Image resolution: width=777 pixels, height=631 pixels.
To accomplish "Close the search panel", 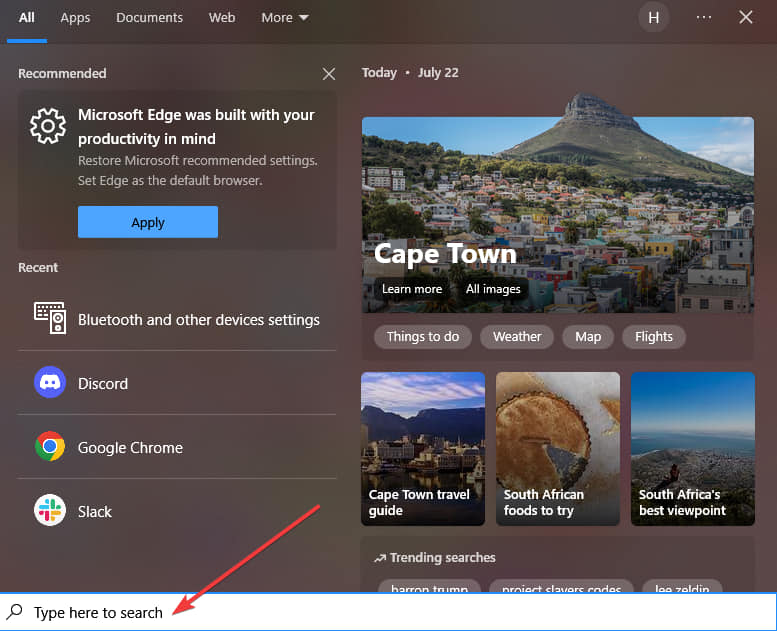I will 746,17.
